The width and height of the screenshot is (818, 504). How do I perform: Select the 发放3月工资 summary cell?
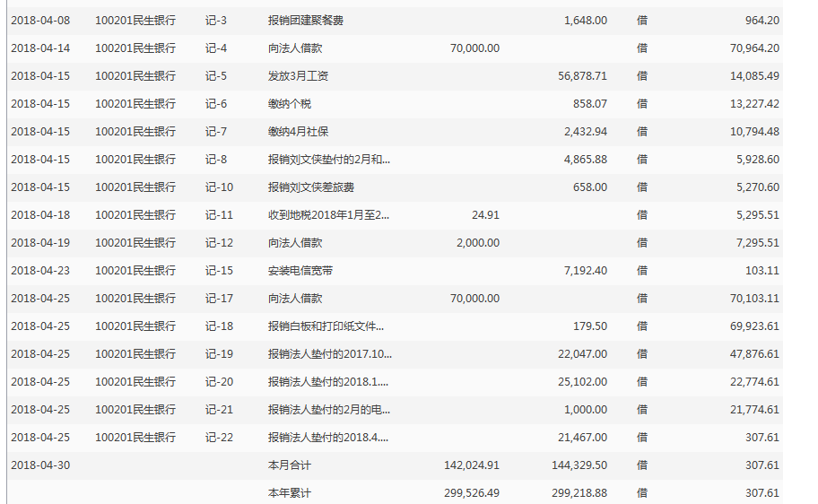[298, 76]
